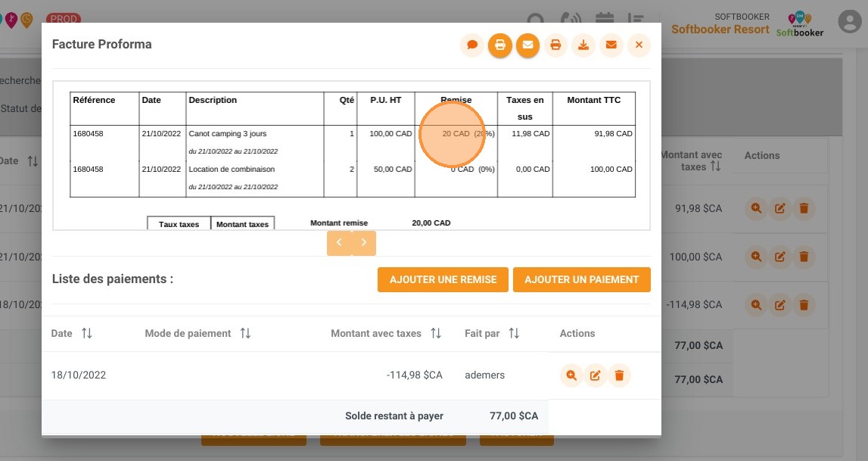Image resolution: width=868 pixels, height=461 pixels.
Task: Click the Description column header in invoice
Action: click(x=213, y=100)
